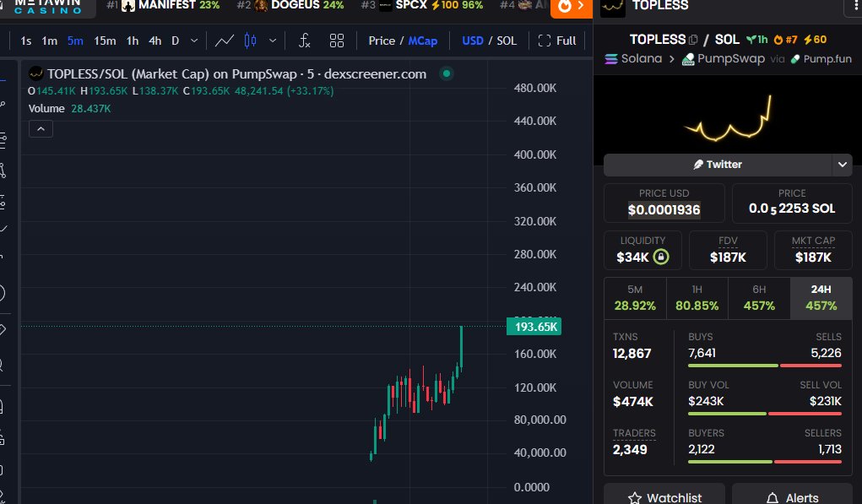The width and height of the screenshot is (862, 504).
Task: Click the liquidity lock icon
Action: (661, 257)
